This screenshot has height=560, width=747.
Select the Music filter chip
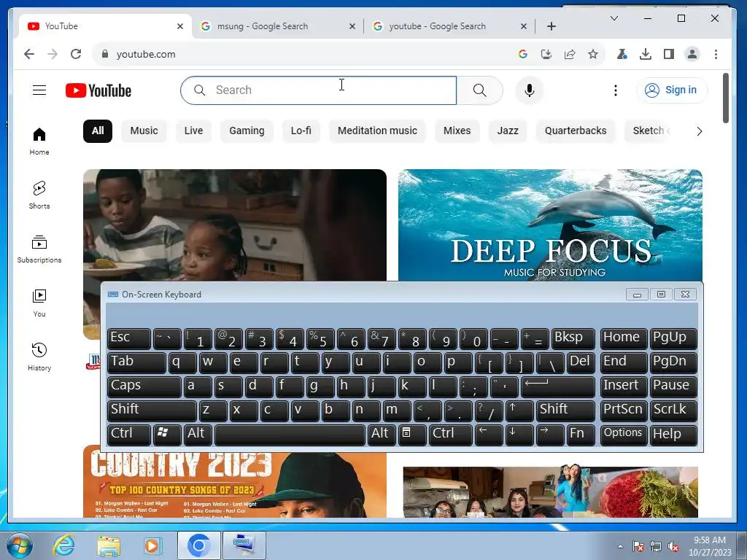144,131
